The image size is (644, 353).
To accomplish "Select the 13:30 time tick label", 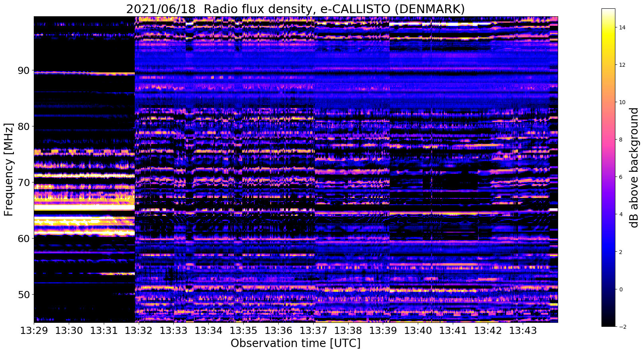I will pos(69,331).
